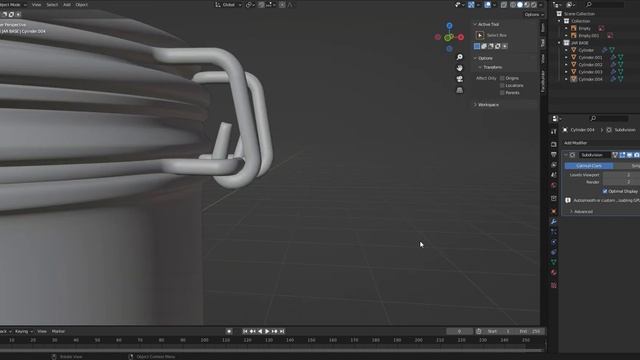Viewport: 640px width, 360px height.
Task: Enable Affect Only Parents checkbox
Action: [502, 93]
